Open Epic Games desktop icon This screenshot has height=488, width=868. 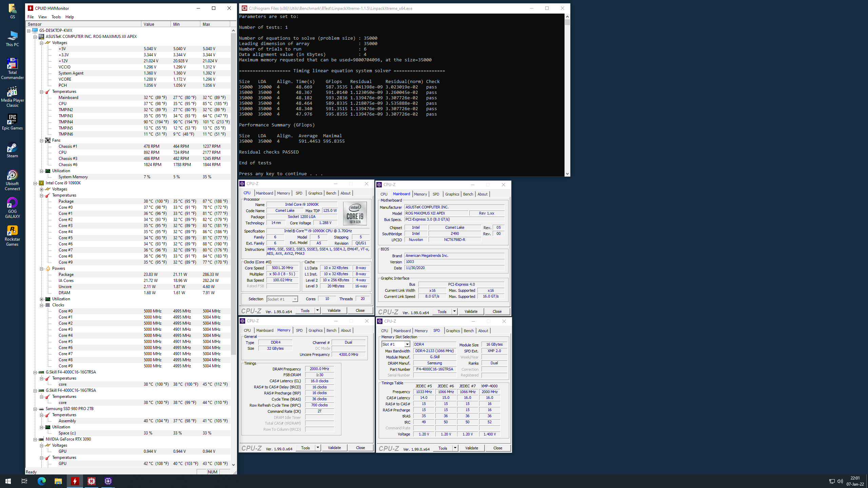(12, 122)
